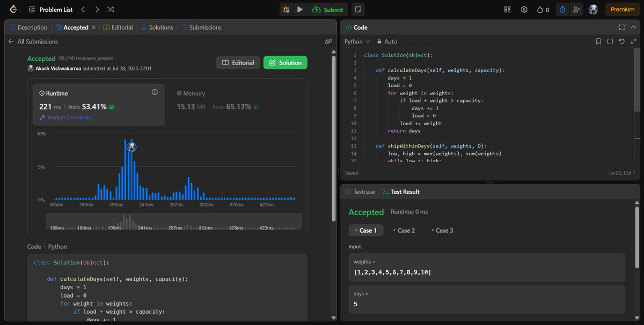Click the left panel scrollbar
Image resolution: width=644 pixels, height=325 pixels.
(x=334, y=140)
